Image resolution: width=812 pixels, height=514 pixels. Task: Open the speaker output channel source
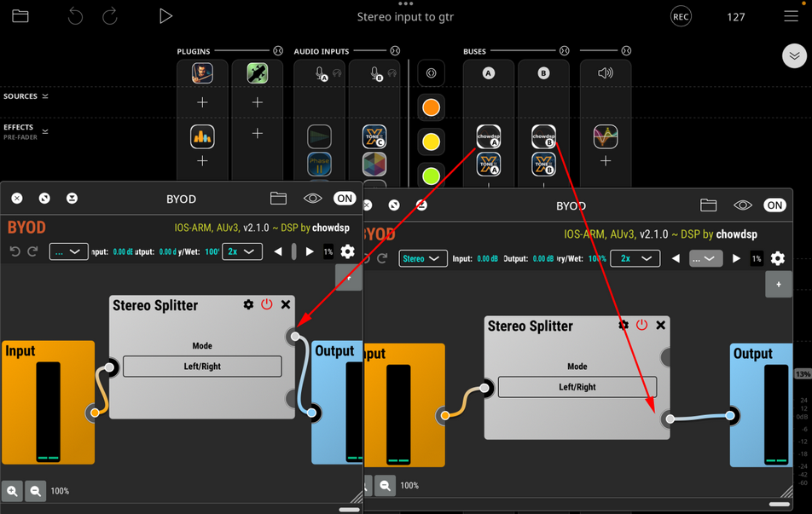pyautogui.click(x=606, y=73)
